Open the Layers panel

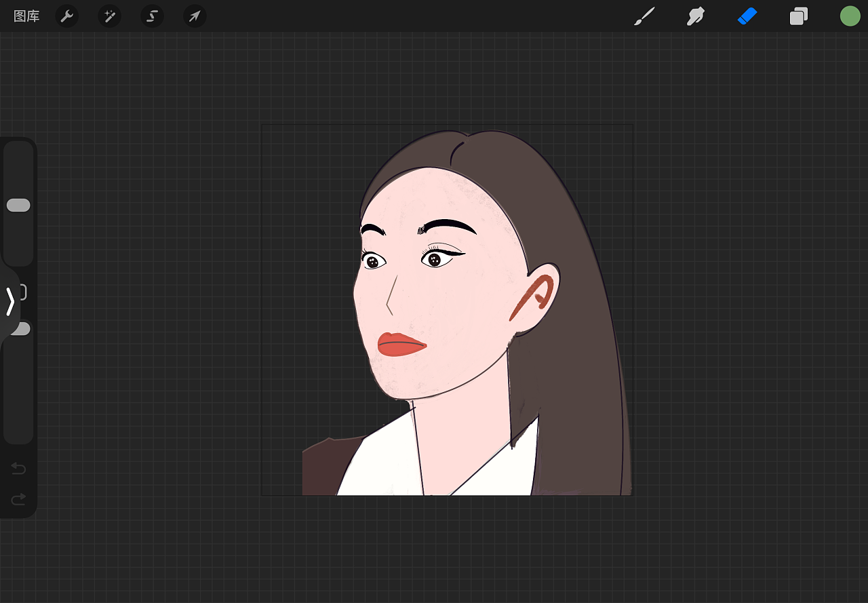pos(799,16)
